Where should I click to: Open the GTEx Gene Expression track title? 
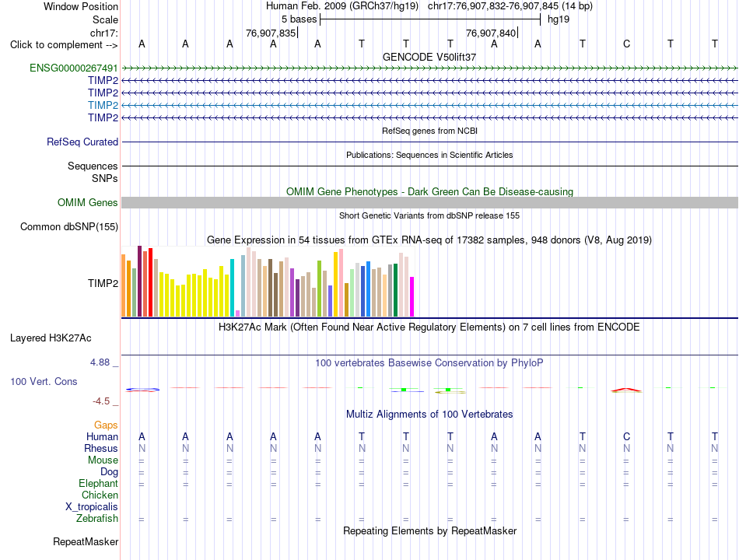[x=429, y=240]
